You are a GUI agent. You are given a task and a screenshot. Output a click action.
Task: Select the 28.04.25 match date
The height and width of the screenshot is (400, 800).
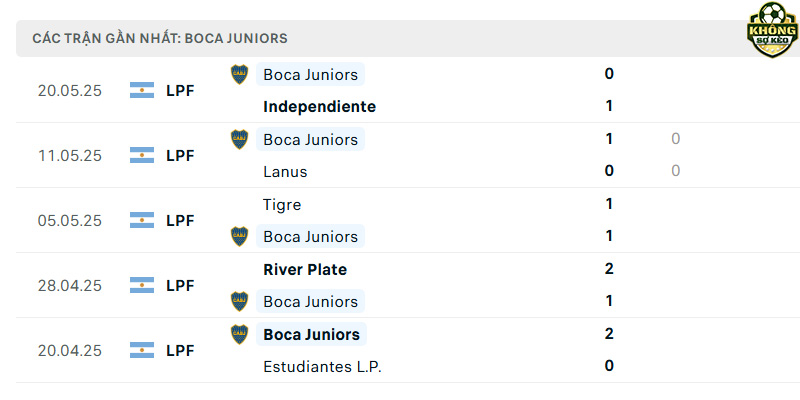click(x=70, y=286)
